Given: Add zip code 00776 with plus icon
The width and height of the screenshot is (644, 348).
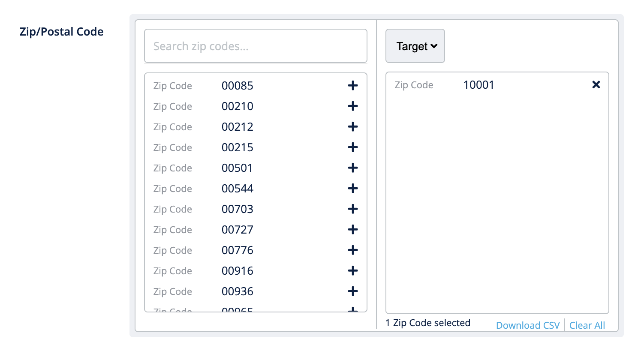Looking at the screenshot, I should 352,250.
